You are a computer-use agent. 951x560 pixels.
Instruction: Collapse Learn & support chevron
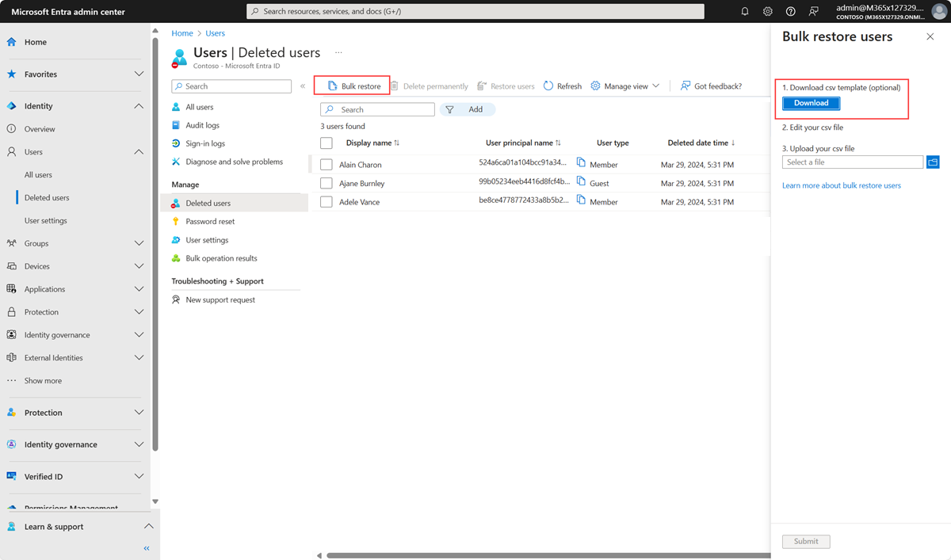tap(147, 527)
